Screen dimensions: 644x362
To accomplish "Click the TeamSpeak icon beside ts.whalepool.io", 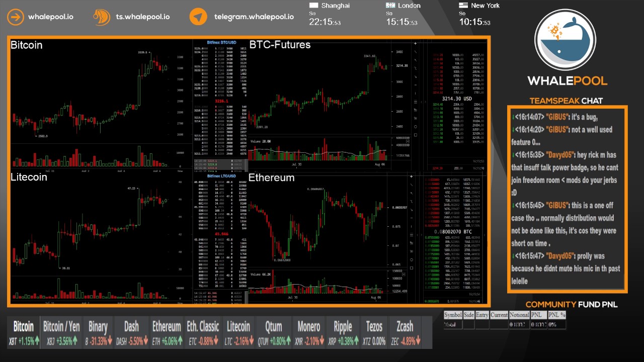I will (x=102, y=17).
